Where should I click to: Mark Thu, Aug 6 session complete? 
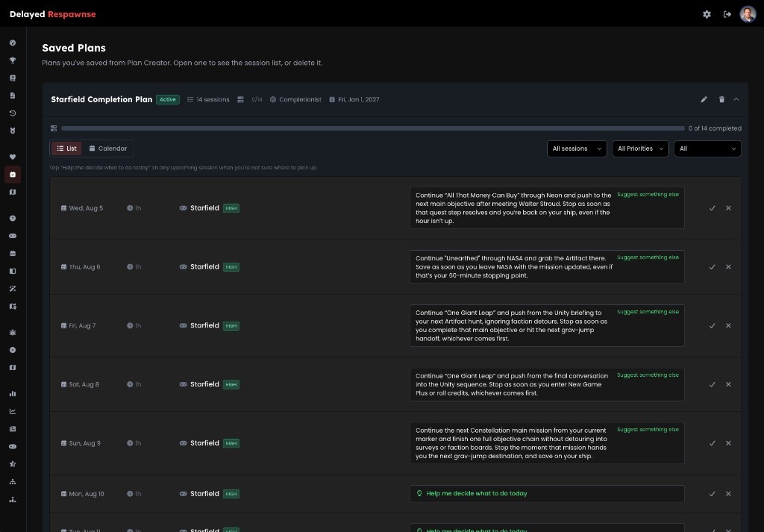pyautogui.click(x=712, y=267)
